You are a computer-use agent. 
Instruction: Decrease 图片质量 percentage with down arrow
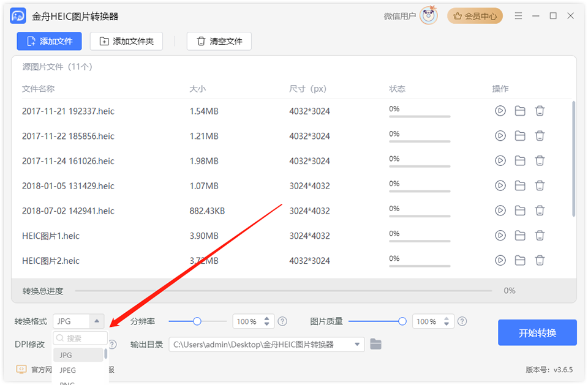(x=447, y=324)
